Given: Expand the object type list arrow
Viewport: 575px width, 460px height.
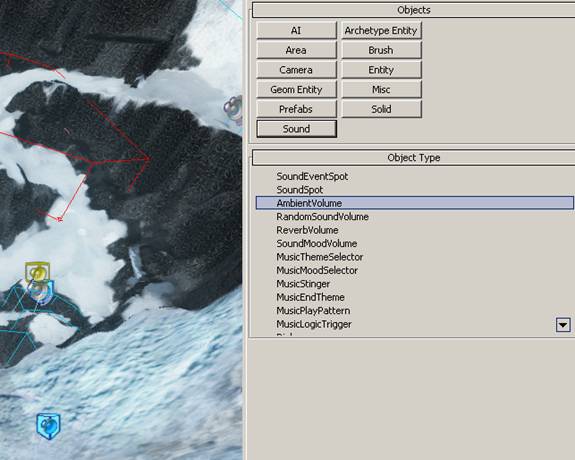Looking at the screenshot, I should pos(563,325).
